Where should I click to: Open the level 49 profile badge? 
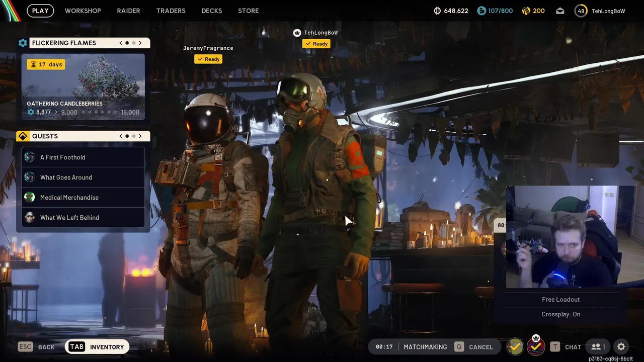pos(581,11)
